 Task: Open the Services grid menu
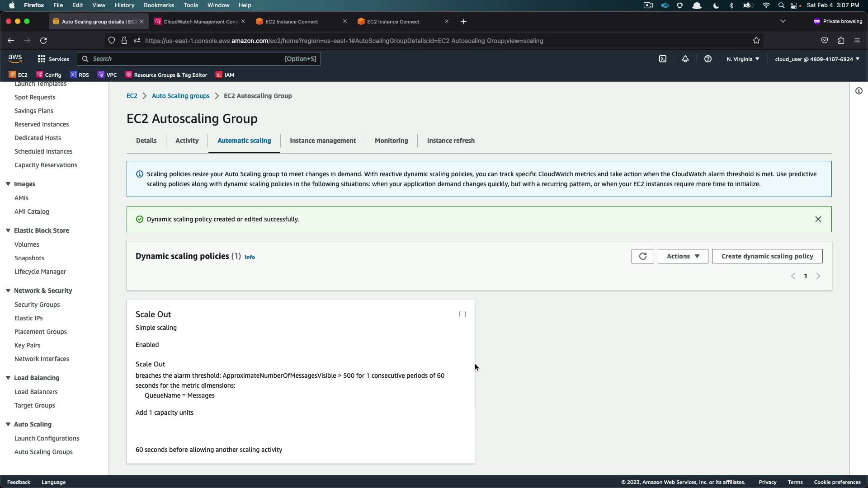point(53,59)
